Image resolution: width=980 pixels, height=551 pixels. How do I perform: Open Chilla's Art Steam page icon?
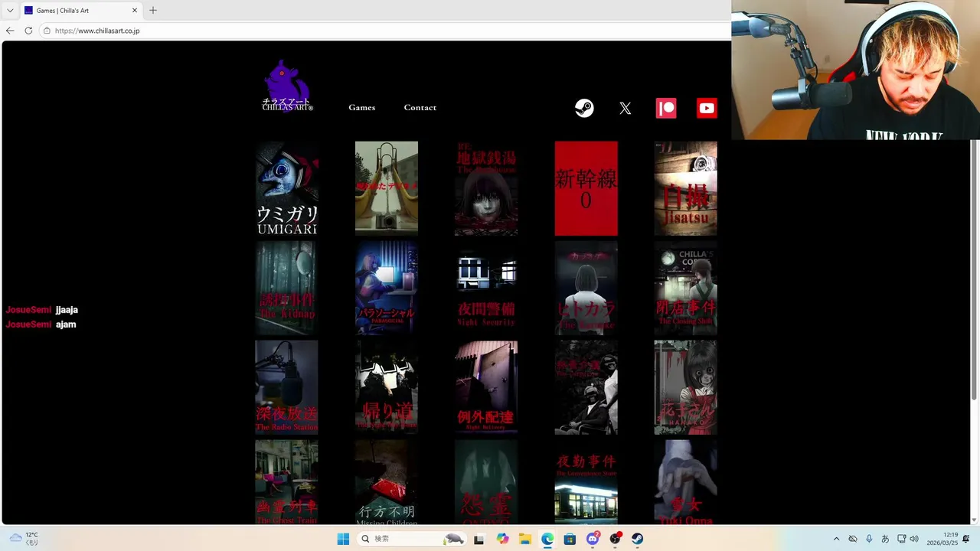[x=584, y=108]
